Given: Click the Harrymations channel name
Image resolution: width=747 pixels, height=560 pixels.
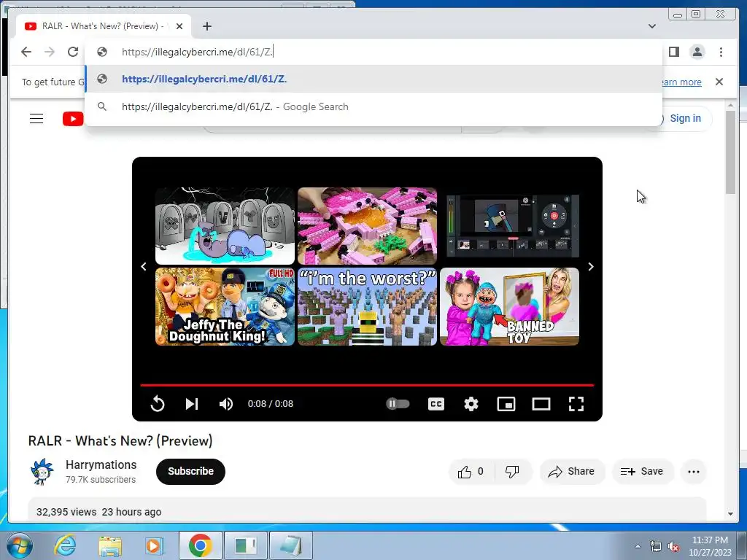Looking at the screenshot, I should pyautogui.click(x=101, y=464).
